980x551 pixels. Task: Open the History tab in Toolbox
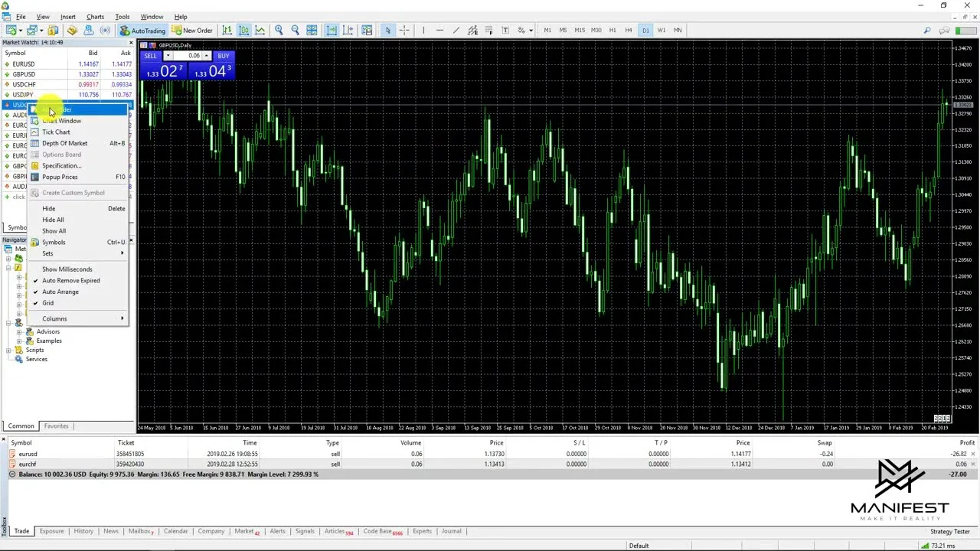pyautogui.click(x=83, y=531)
